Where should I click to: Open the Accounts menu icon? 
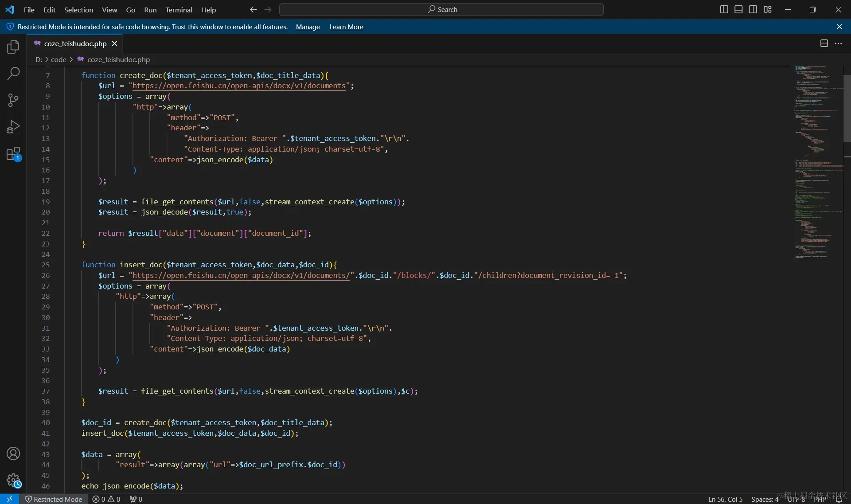pyautogui.click(x=13, y=453)
